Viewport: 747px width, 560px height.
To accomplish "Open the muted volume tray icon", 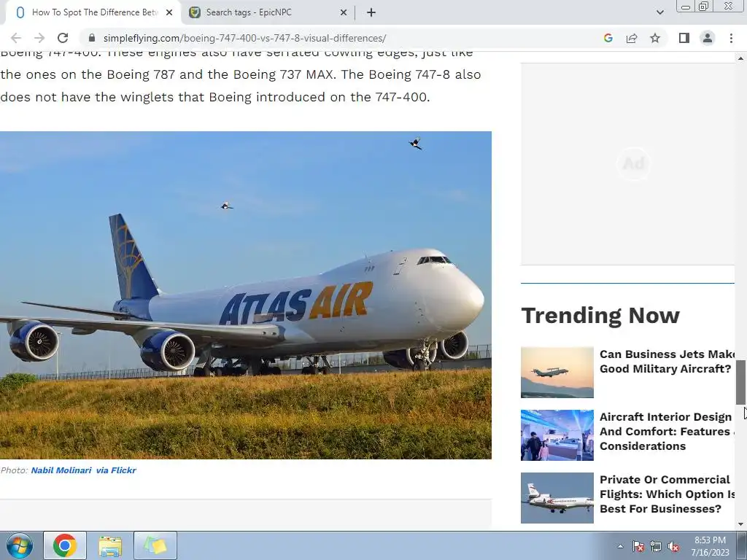I will (673, 546).
